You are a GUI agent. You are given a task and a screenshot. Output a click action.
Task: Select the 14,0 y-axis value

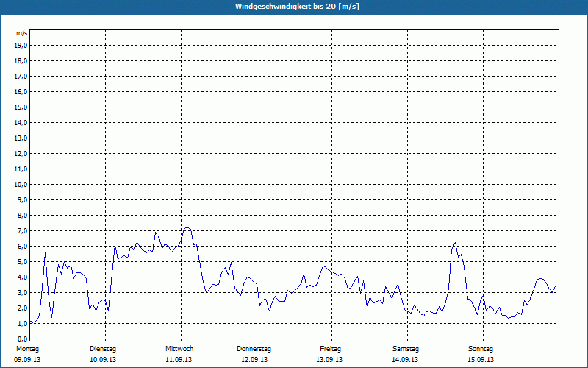21,122
